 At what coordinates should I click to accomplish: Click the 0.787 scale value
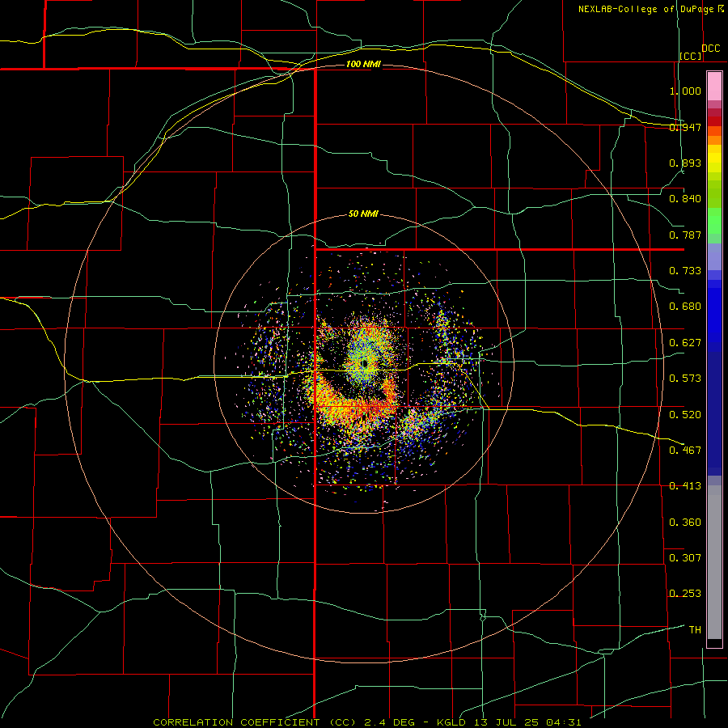point(685,235)
